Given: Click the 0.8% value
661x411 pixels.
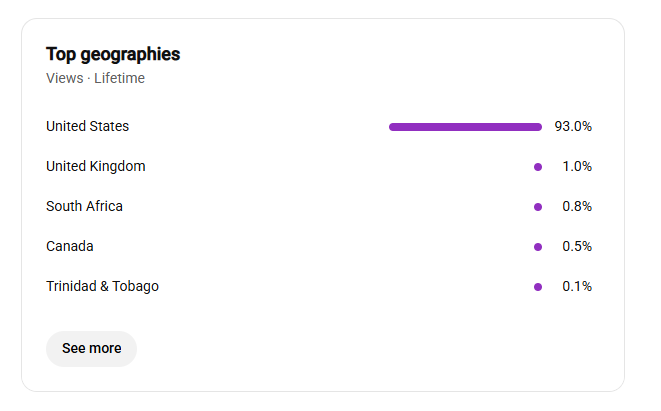Looking at the screenshot, I should point(577,207).
